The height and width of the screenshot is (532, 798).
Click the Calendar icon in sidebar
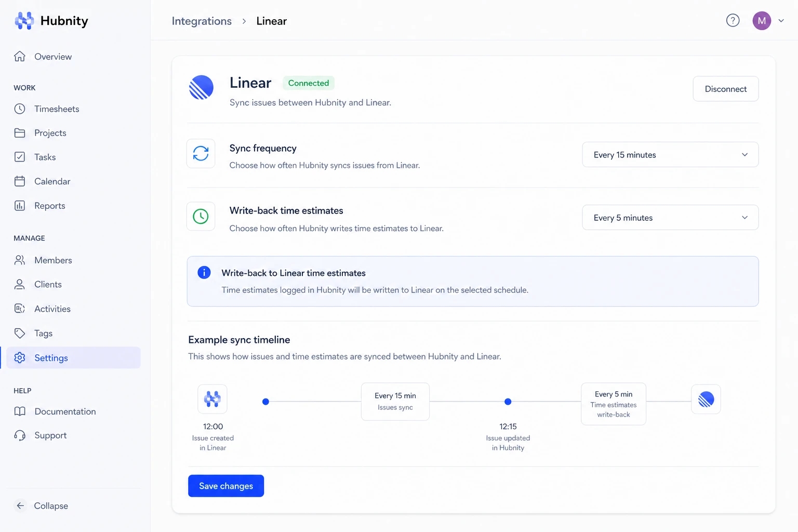coord(20,181)
